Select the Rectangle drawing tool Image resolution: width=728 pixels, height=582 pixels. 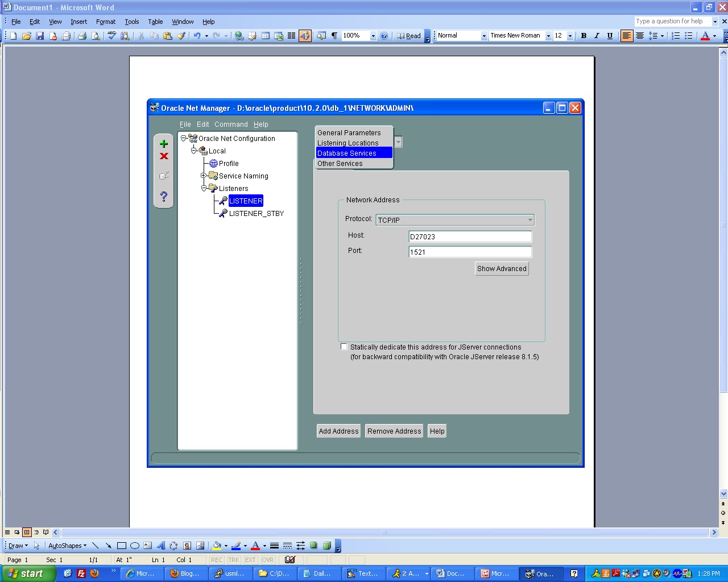tap(121, 546)
